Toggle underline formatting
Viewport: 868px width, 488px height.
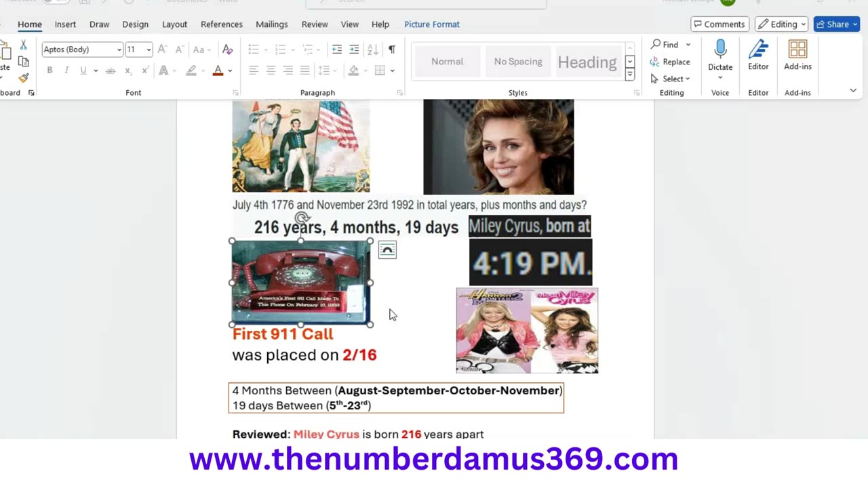click(83, 70)
